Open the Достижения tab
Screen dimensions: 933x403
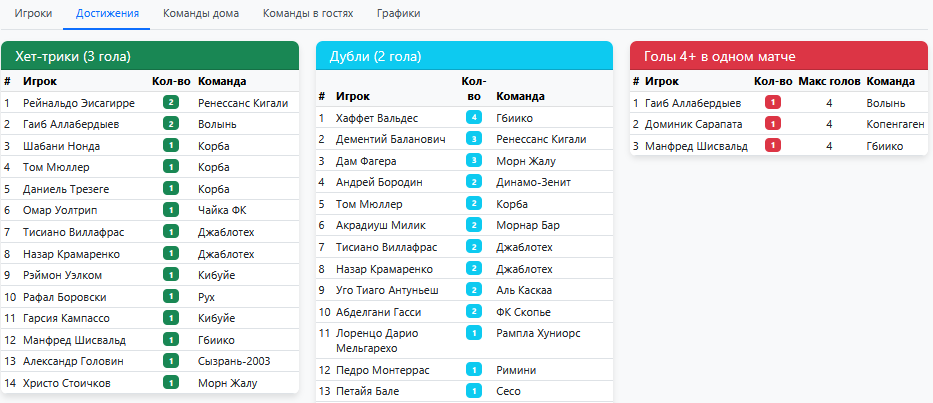(107, 14)
